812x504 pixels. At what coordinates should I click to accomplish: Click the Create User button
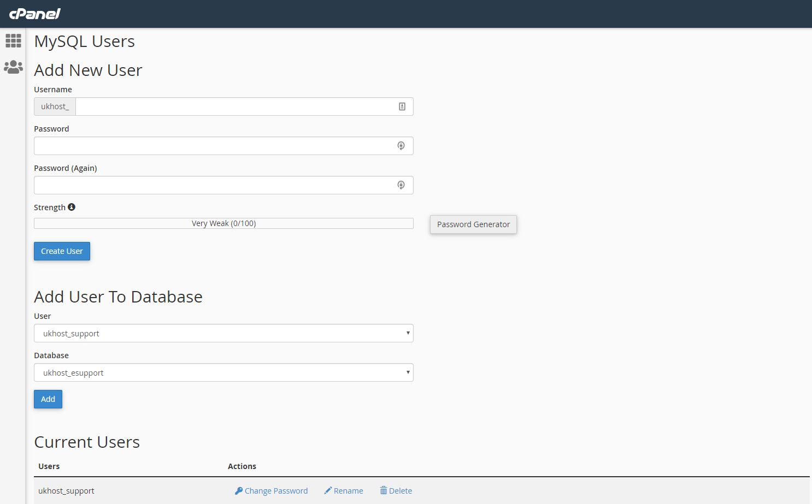pyautogui.click(x=62, y=251)
